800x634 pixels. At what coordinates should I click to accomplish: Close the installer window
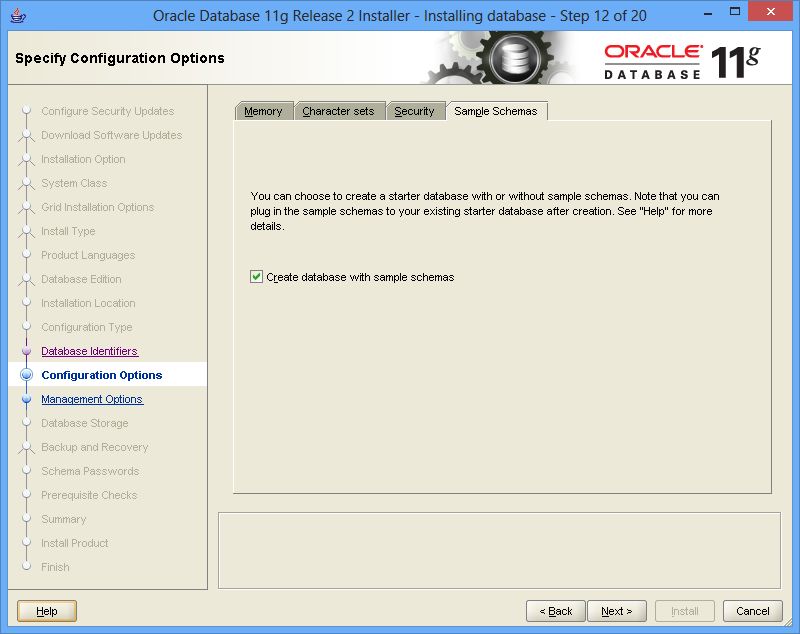click(x=770, y=12)
